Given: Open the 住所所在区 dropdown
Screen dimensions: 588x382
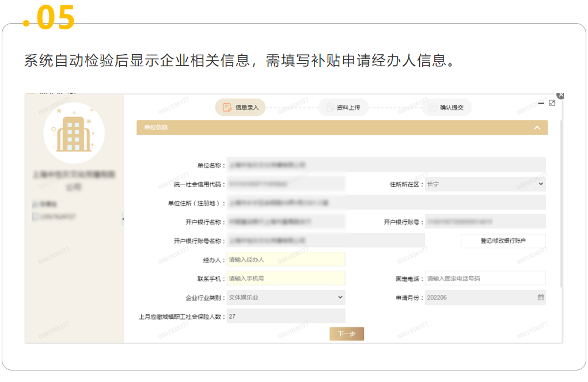Looking at the screenshot, I should point(485,184).
